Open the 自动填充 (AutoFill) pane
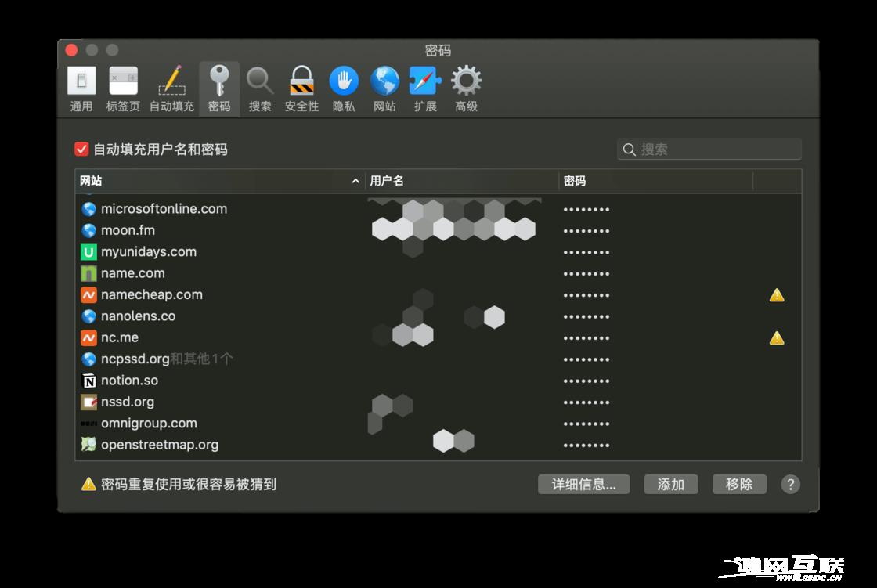Image resolution: width=877 pixels, height=588 pixels. [171, 89]
